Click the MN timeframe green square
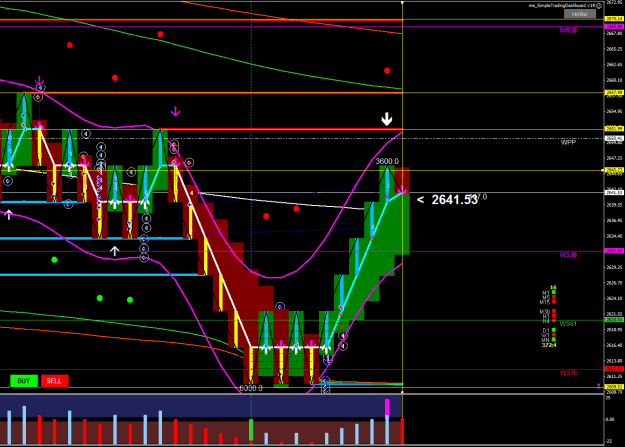 click(x=554, y=339)
